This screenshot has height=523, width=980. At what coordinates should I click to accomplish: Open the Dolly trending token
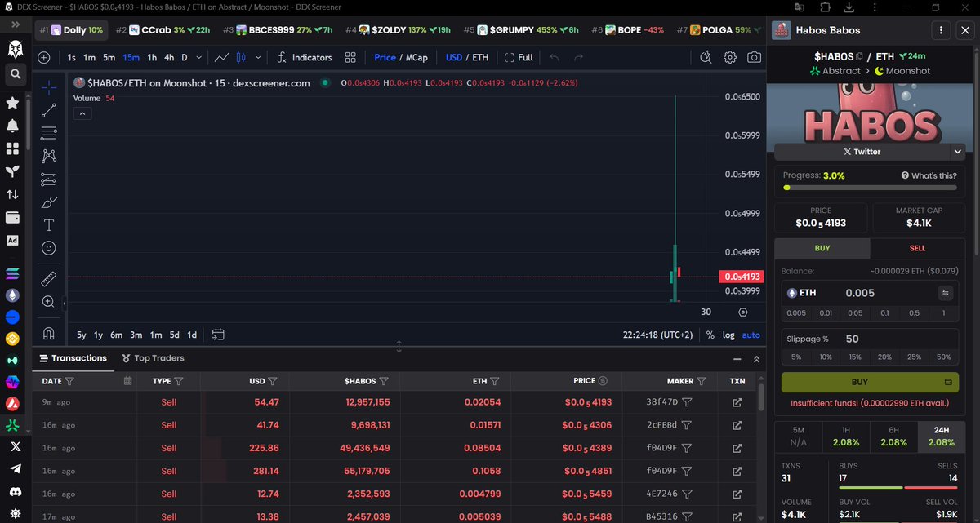[71, 30]
